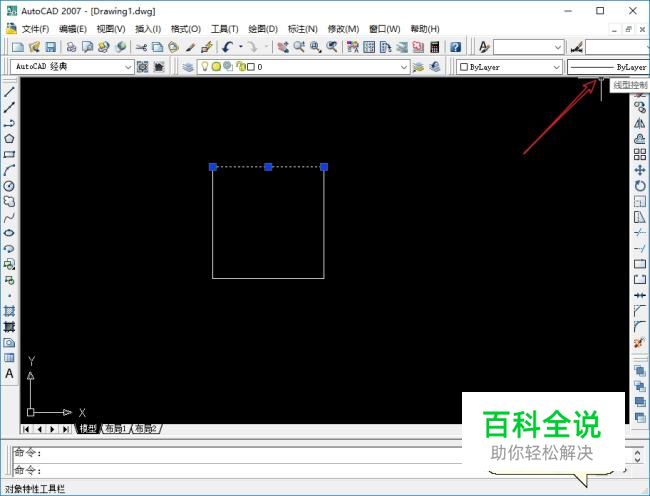The width and height of the screenshot is (650, 496).
Task: Expand the undo history arrow
Action: (x=240, y=47)
